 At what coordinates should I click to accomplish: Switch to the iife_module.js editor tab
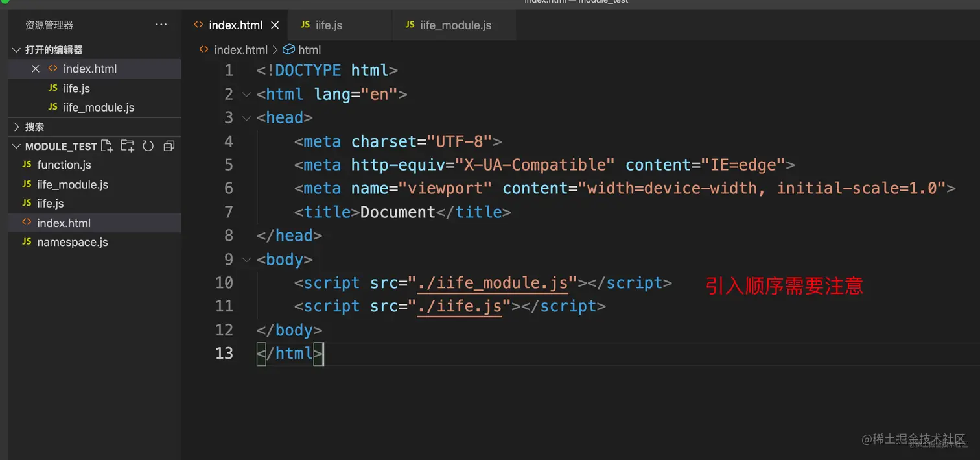[455, 25]
